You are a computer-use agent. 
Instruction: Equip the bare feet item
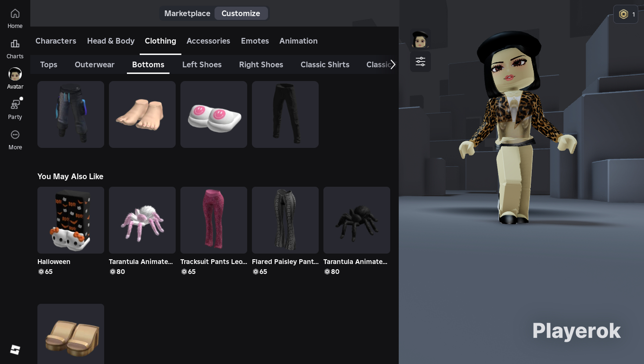(142, 114)
